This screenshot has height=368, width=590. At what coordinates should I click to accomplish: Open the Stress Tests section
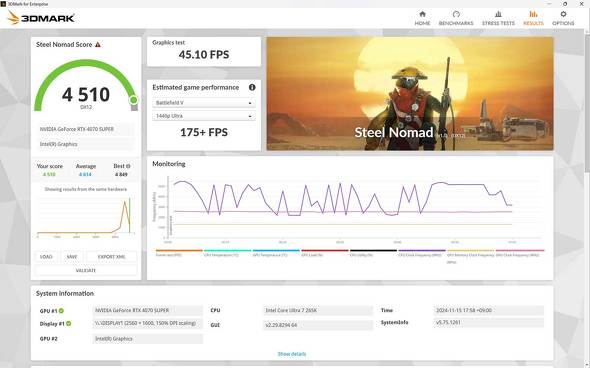498,18
